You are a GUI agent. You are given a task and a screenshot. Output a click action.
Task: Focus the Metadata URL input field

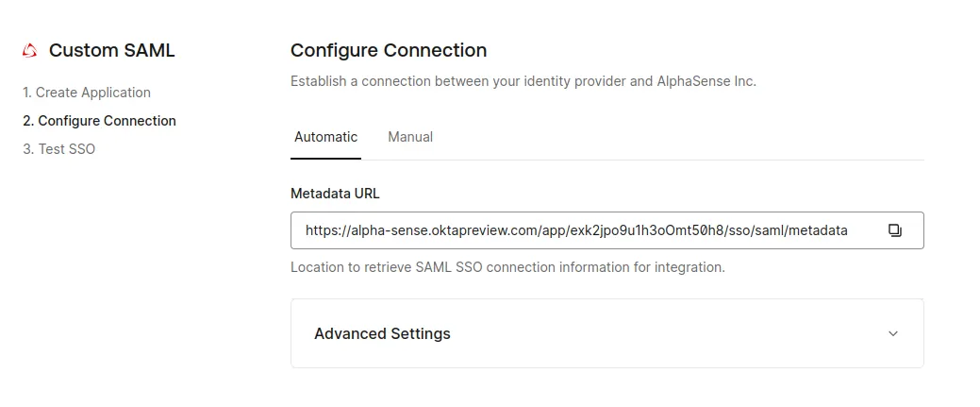click(575, 230)
